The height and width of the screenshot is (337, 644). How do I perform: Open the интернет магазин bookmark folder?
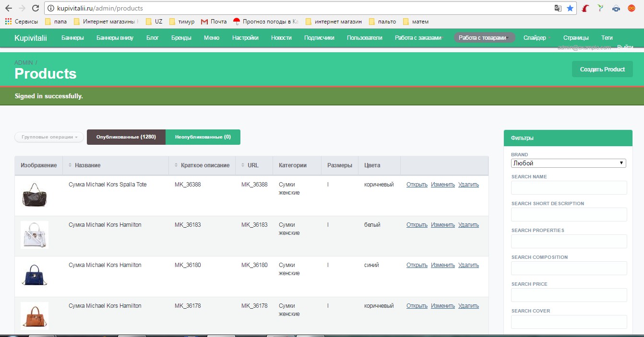coord(334,21)
